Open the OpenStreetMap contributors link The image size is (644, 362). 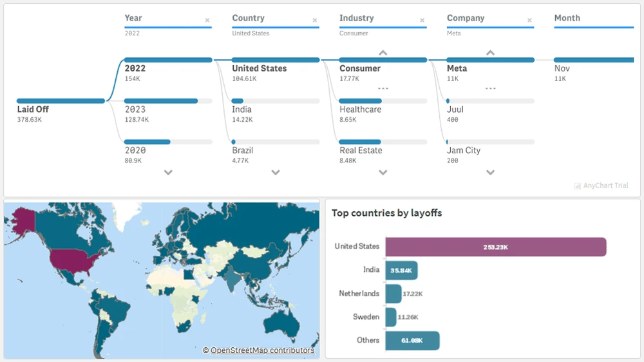click(262, 350)
